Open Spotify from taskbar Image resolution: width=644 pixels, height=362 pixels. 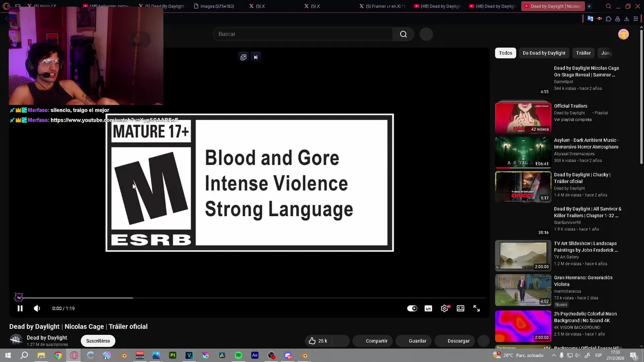click(238, 355)
